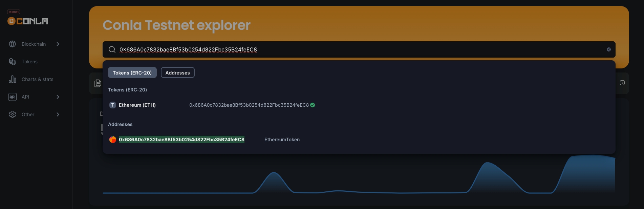Select the Tokens (ERC-20) filter tab
This screenshot has height=209, width=644.
click(132, 72)
